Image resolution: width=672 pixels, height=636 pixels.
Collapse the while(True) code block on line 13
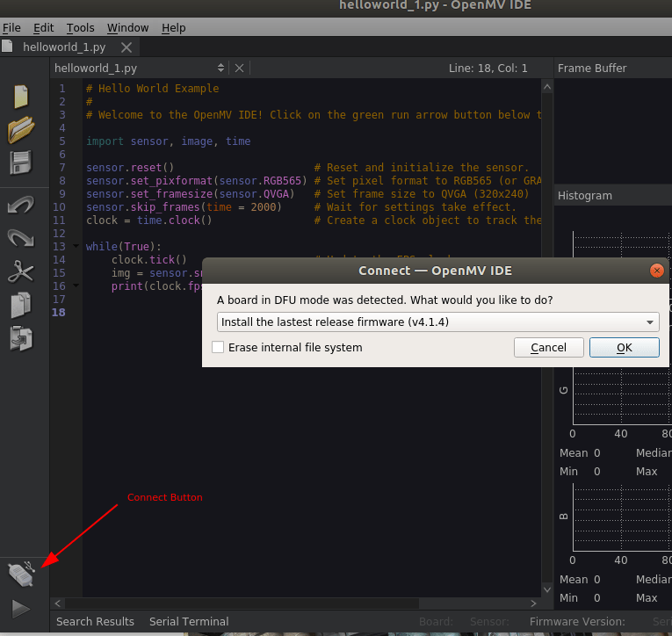click(x=76, y=247)
